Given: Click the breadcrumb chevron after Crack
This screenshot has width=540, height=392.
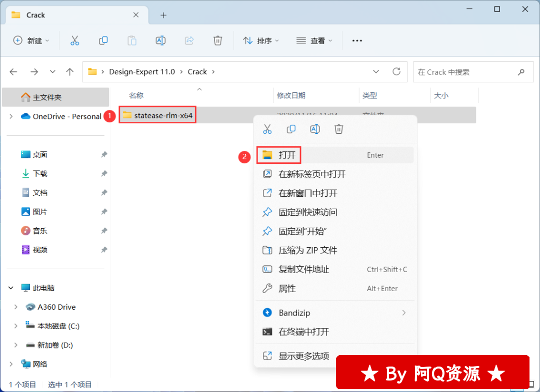Looking at the screenshot, I should (213, 72).
